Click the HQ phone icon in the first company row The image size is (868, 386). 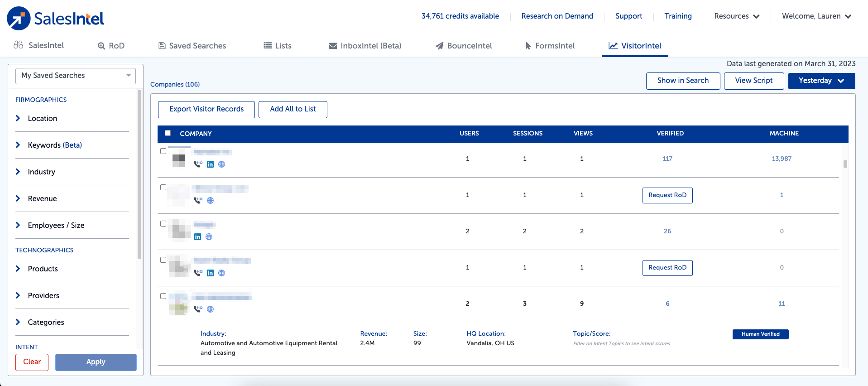198,164
